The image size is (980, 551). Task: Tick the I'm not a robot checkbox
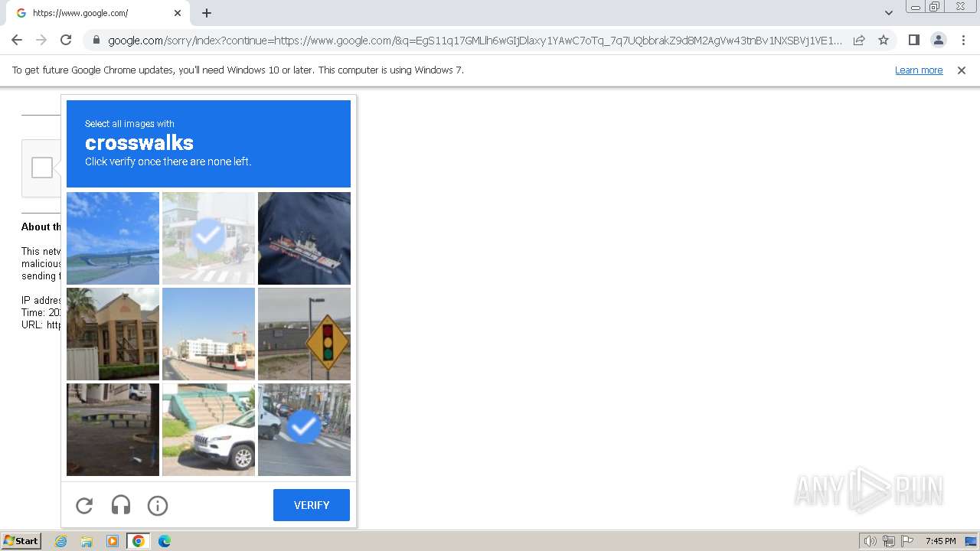click(x=42, y=168)
